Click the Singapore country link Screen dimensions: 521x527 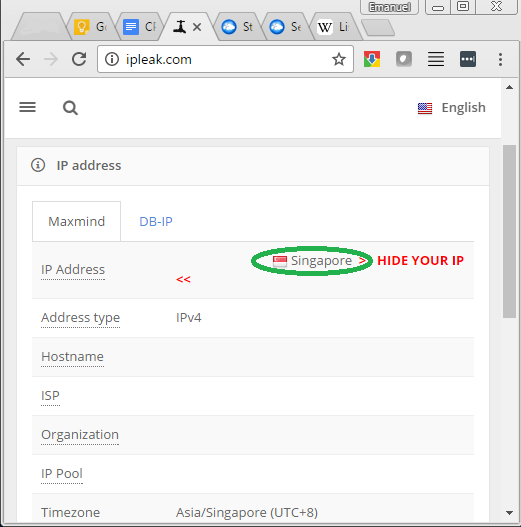coord(321,261)
